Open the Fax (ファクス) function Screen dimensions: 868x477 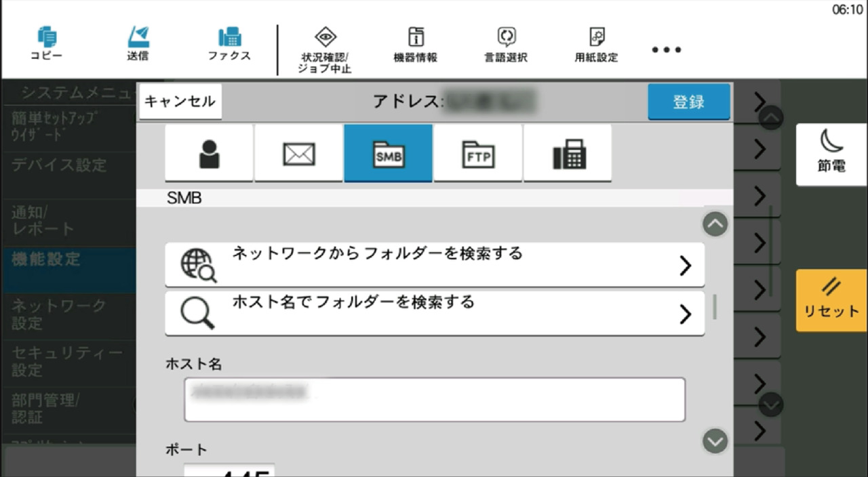(229, 44)
